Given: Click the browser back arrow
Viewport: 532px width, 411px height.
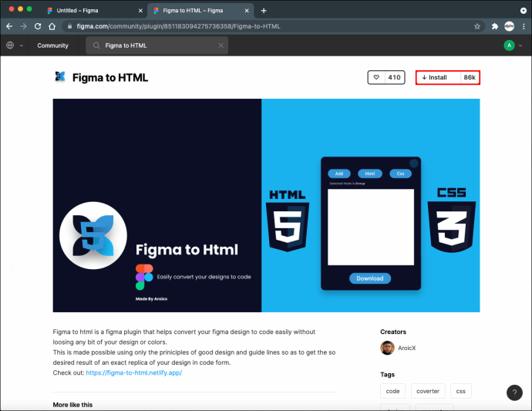Looking at the screenshot, I should click(9, 26).
